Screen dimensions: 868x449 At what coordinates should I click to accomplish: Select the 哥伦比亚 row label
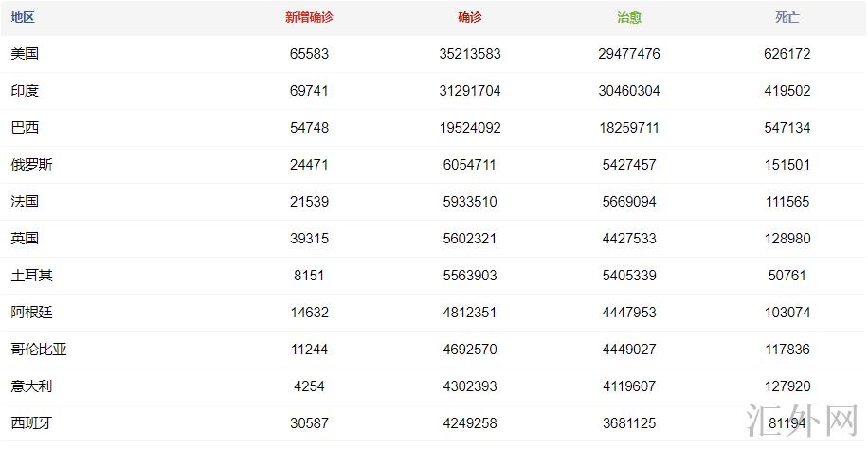[39, 350]
